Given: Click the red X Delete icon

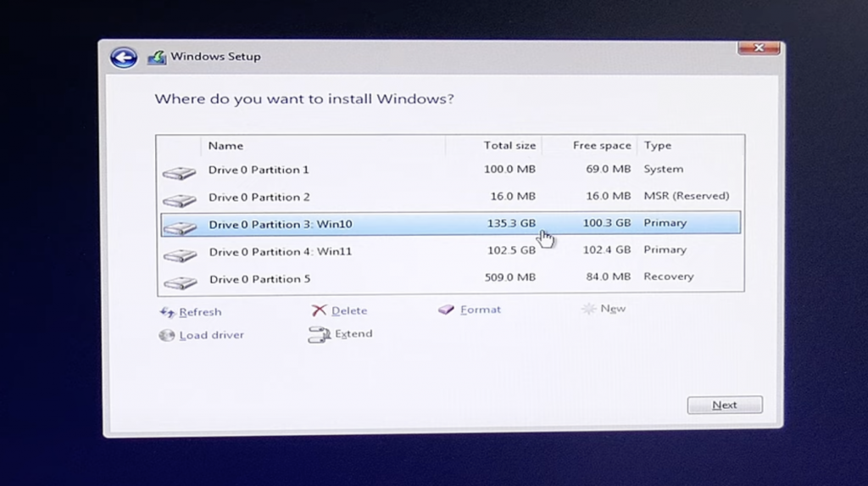Looking at the screenshot, I should pos(319,310).
